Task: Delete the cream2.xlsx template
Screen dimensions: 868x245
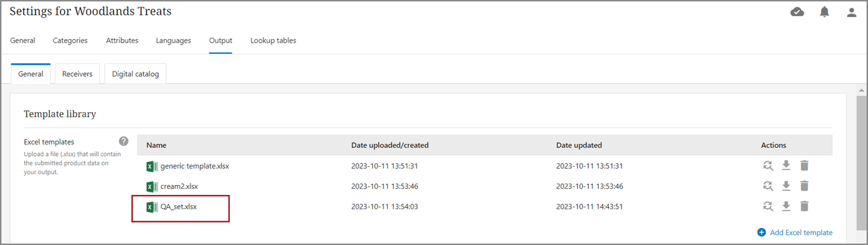Action: [805, 186]
